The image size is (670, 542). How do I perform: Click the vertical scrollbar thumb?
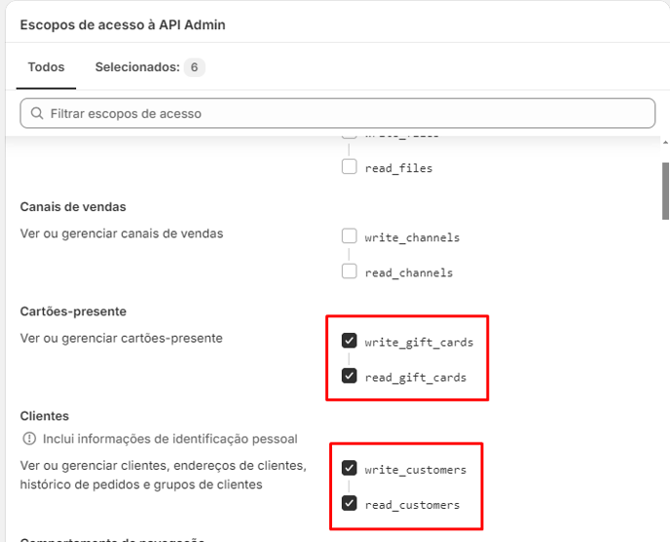665,190
